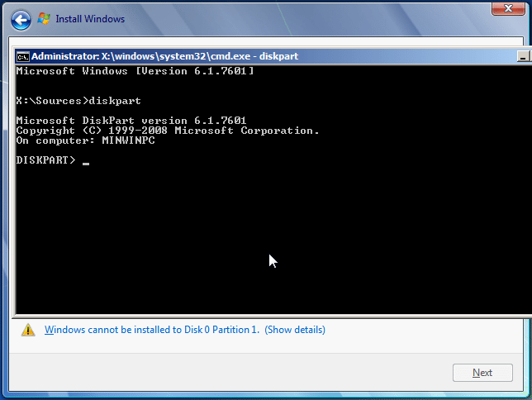Click the Administrator cmd.exe window title bar
Viewport: 532px width, 400px height.
click(273, 56)
